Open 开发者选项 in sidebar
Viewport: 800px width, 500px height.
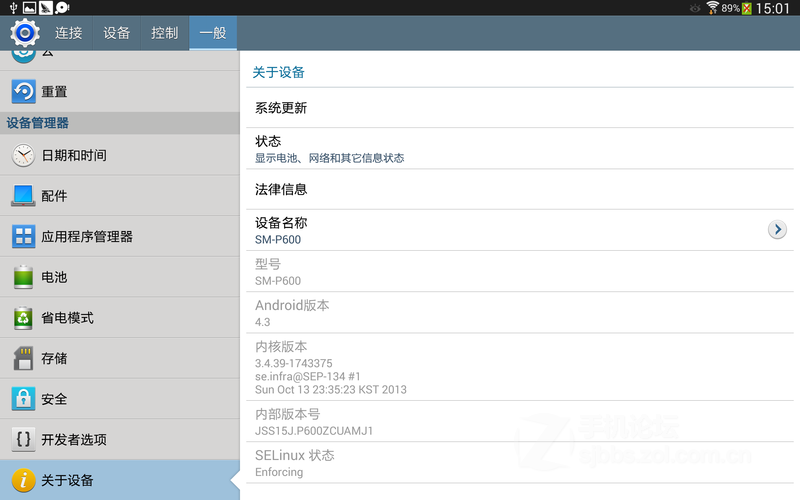point(120,439)
